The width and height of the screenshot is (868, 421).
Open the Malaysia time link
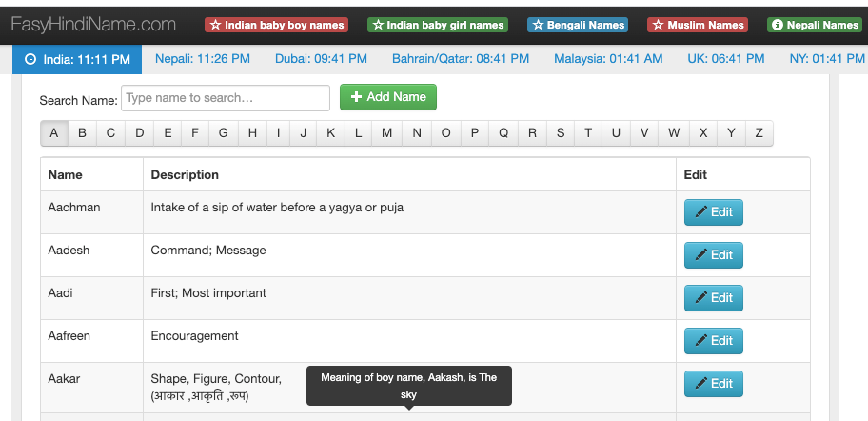(x=608, y=59)
